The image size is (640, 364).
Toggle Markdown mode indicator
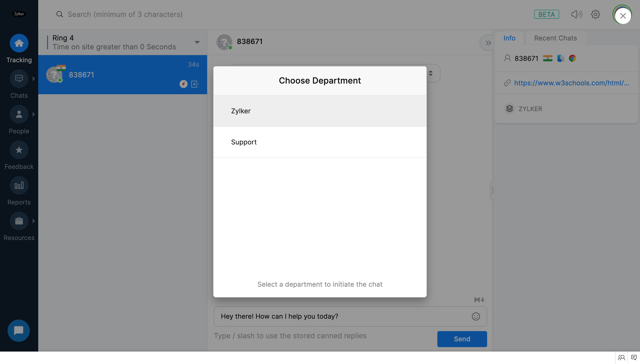(479, 300)
